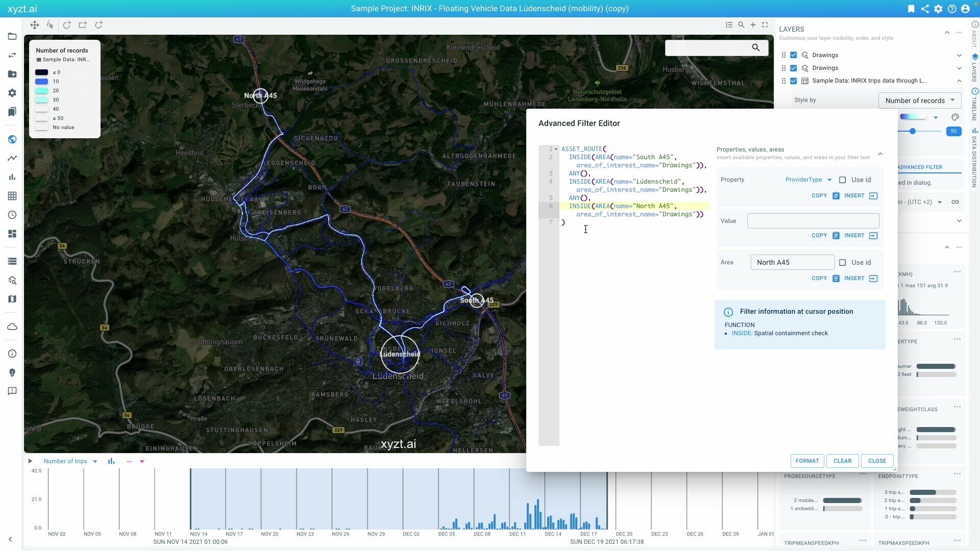Open the feedback chat sidebar icon
Image resolution: width=980 pixels, height=551 pixels.
coord(12,391)
